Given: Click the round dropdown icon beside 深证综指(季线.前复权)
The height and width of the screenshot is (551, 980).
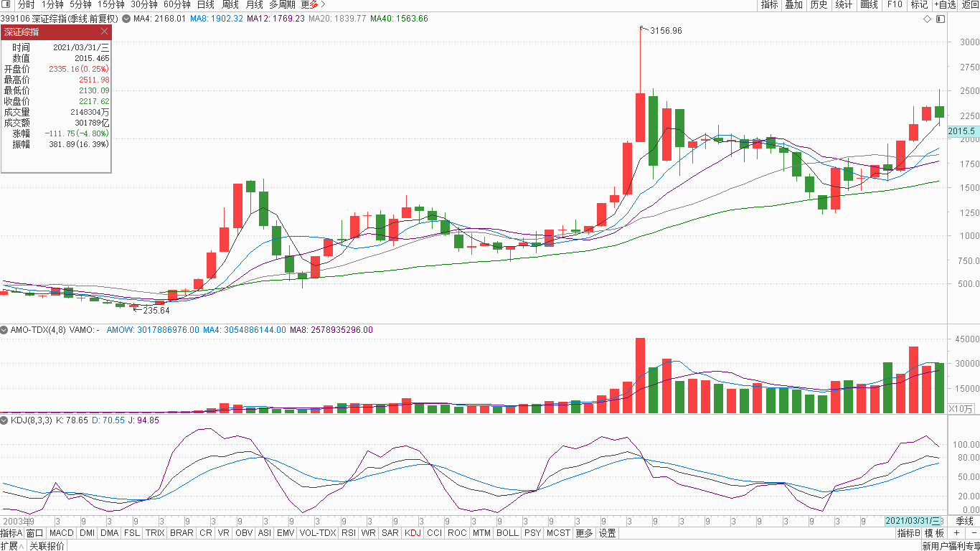Looking at the screenshot, I should pyautogui.click(x=126, y=19).
